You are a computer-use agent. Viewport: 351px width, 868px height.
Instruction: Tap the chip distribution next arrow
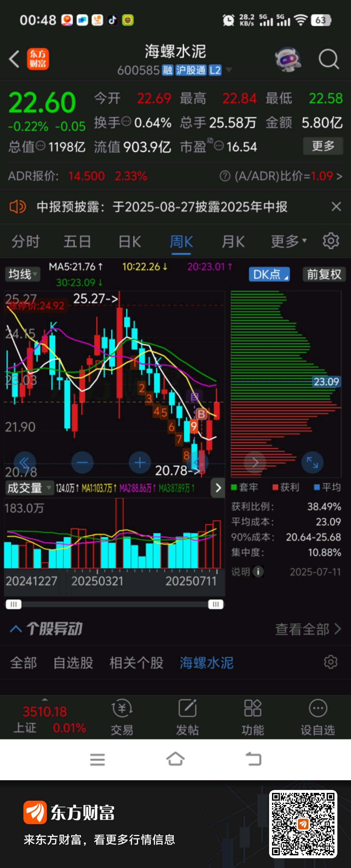click(x=255, y=462)
